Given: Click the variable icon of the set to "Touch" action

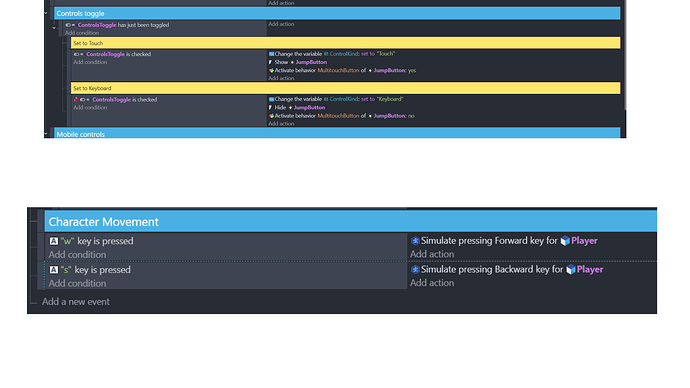Looking at the screenshot, I should click(272, 54).
